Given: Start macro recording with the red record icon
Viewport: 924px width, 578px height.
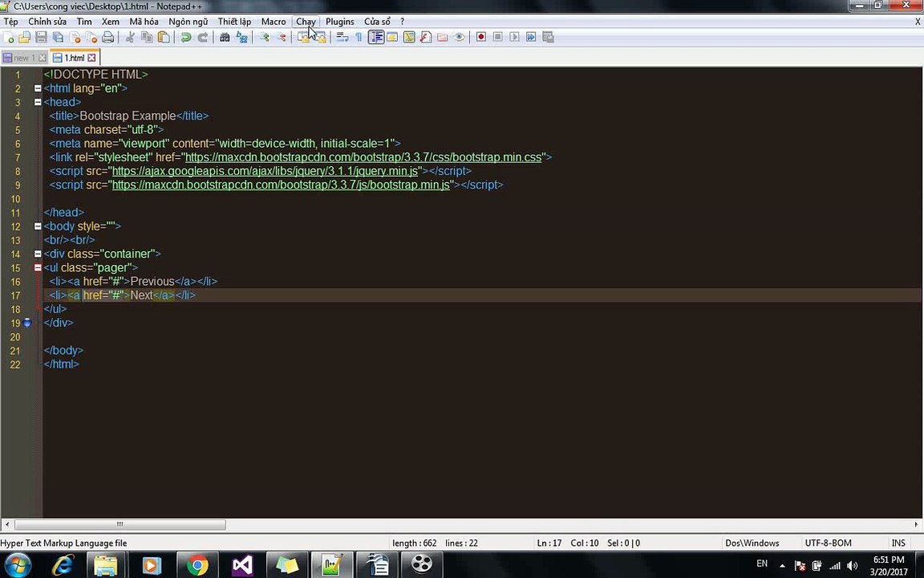Looking at the screenshot, I should coord(481,37).
